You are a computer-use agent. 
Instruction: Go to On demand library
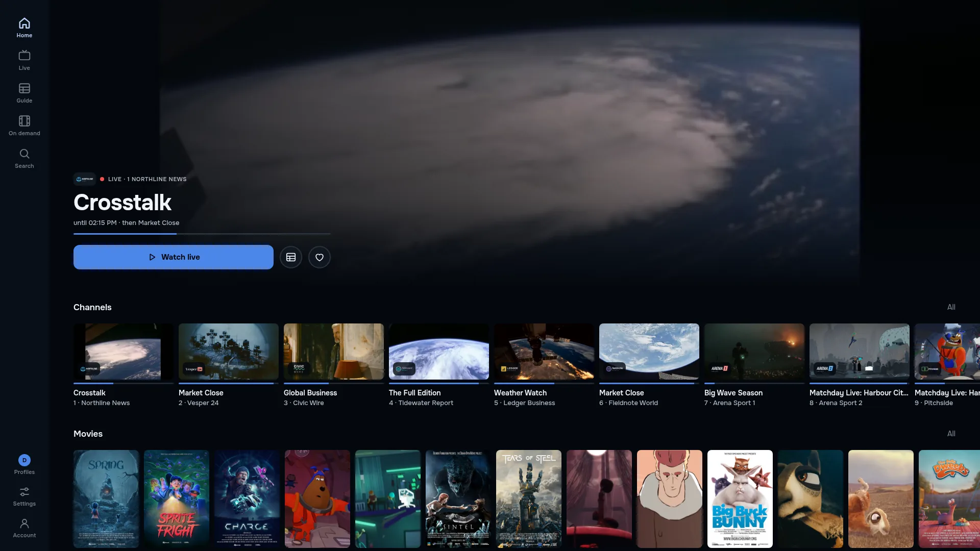24,126
